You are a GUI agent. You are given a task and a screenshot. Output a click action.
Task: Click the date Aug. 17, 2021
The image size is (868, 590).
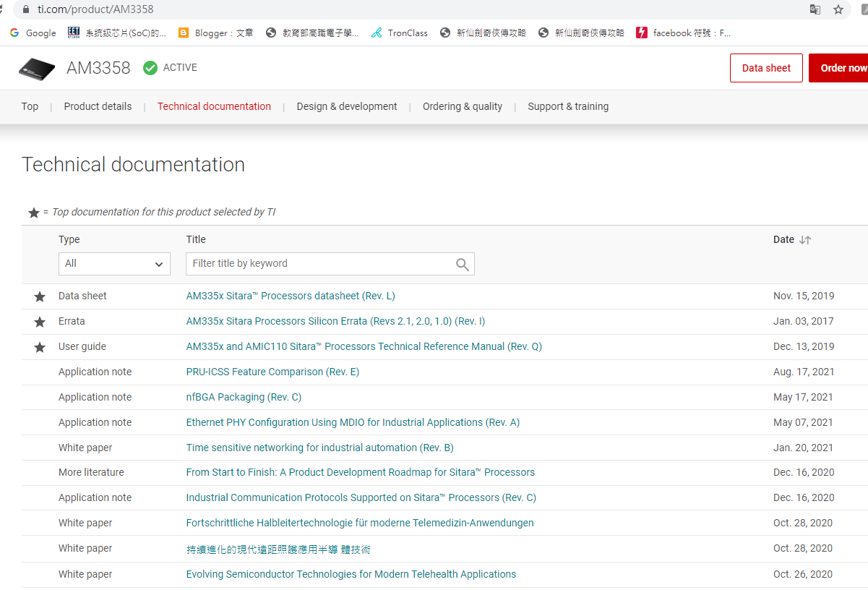tap(804, 372)
